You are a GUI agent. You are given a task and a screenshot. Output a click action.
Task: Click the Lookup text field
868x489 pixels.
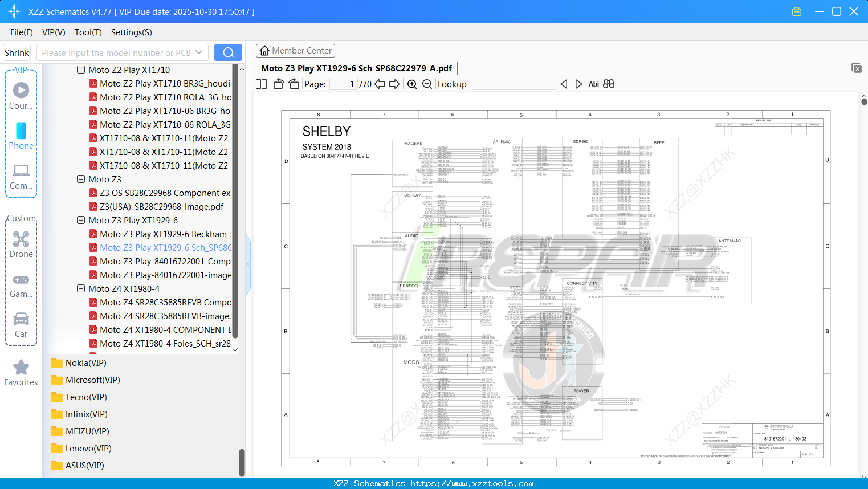click(x=513, y=84)
